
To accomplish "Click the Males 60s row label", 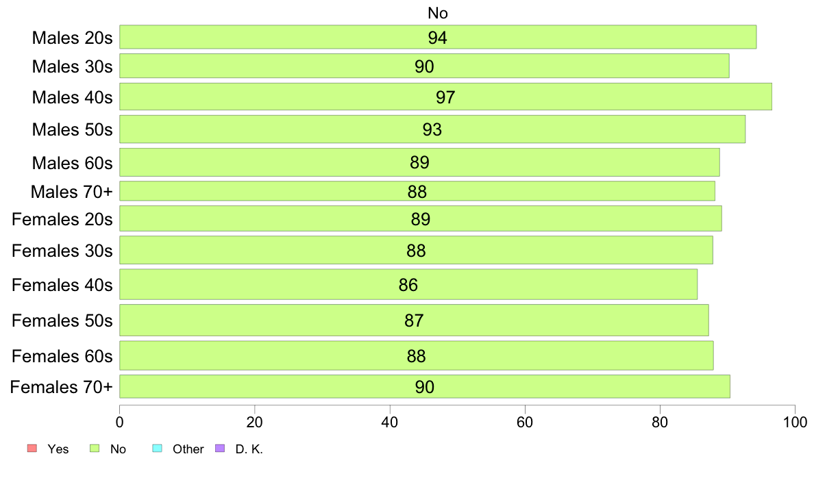I will [72, 162].
